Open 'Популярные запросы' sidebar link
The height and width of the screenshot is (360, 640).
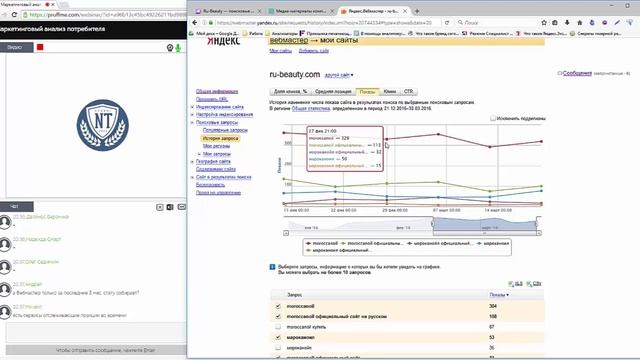click(225, 130)
